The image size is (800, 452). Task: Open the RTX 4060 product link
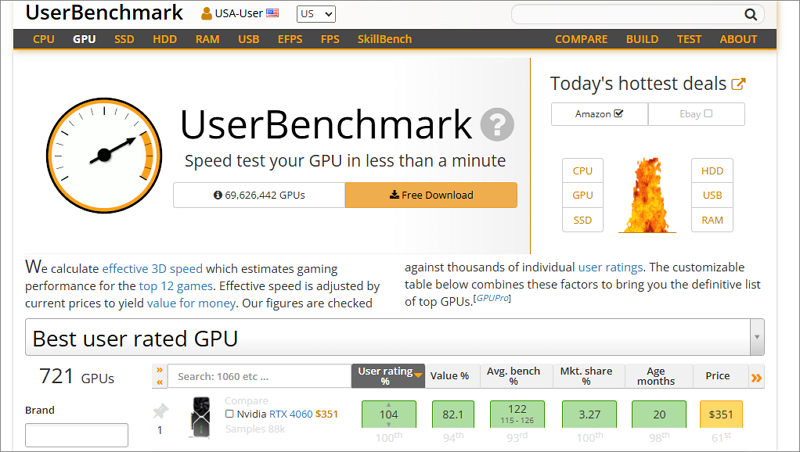point(291,414)
